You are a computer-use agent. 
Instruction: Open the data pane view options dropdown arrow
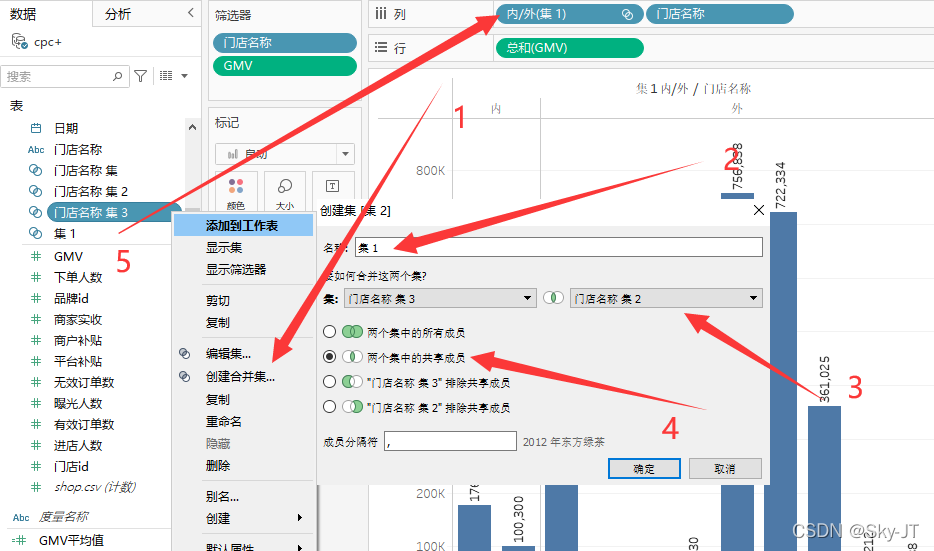pyautogui.click(x=184, y=76)
